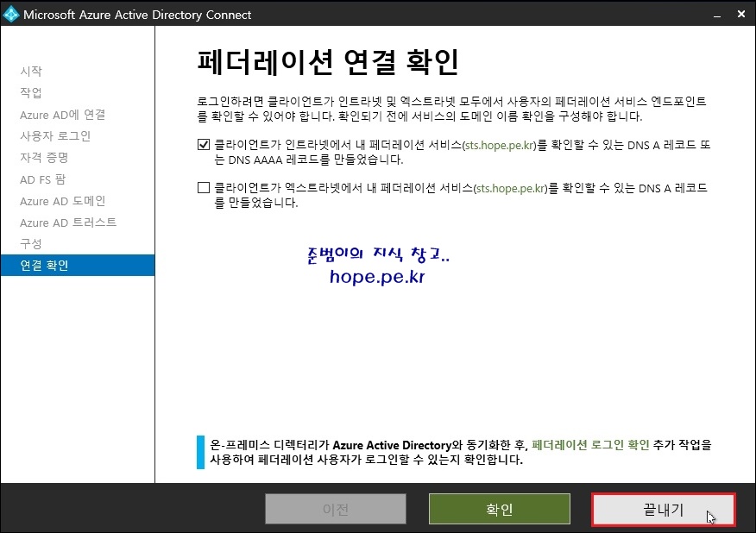Open sts.hope.pe.kr link in intranet checkbox text
This screenshot has width=756, height=533.
tap(499, 145)
